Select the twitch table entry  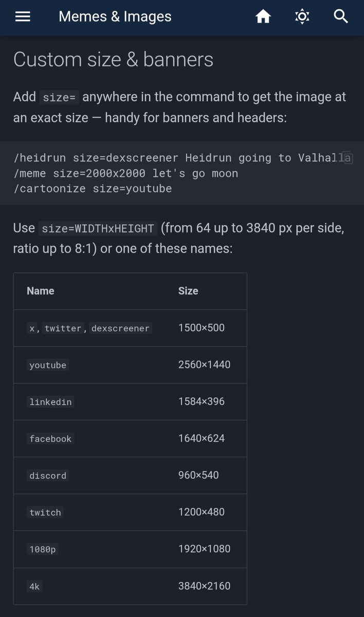45,512
